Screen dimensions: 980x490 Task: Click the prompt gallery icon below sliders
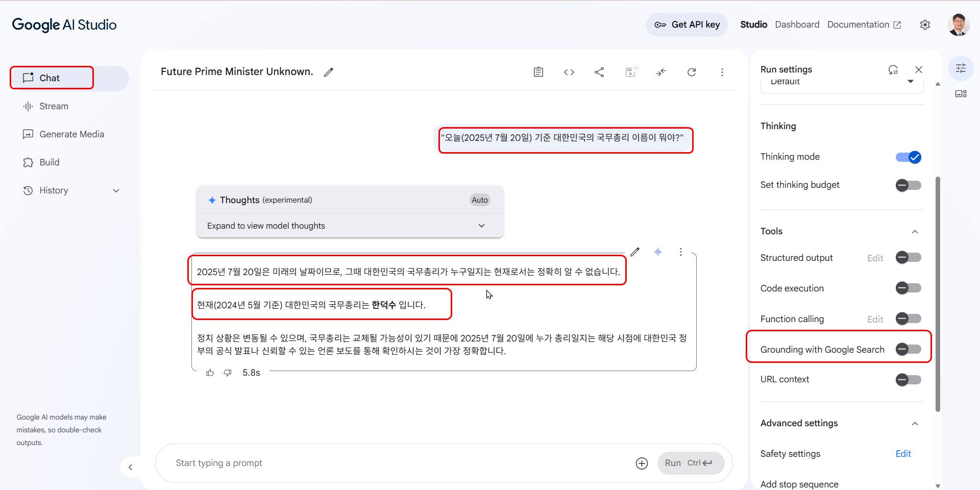click(961, 93)
